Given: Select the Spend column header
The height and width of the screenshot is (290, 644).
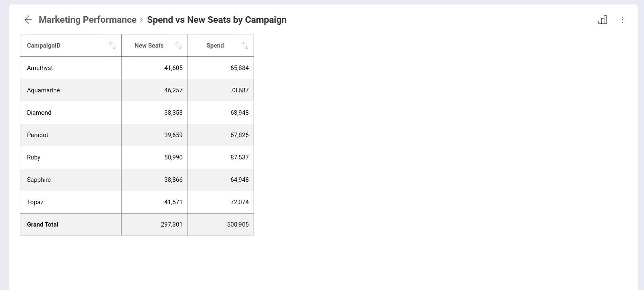Looking at the screenshot, I should click(x=221, y=46).
